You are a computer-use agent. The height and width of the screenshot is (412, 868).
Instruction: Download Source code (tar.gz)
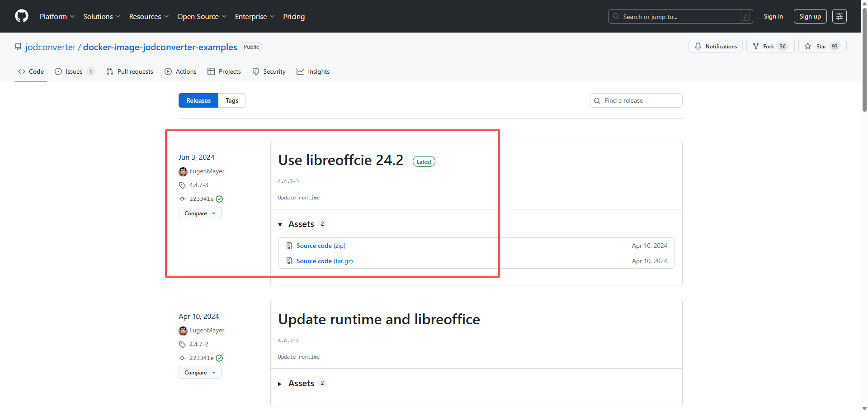(325, 261)
